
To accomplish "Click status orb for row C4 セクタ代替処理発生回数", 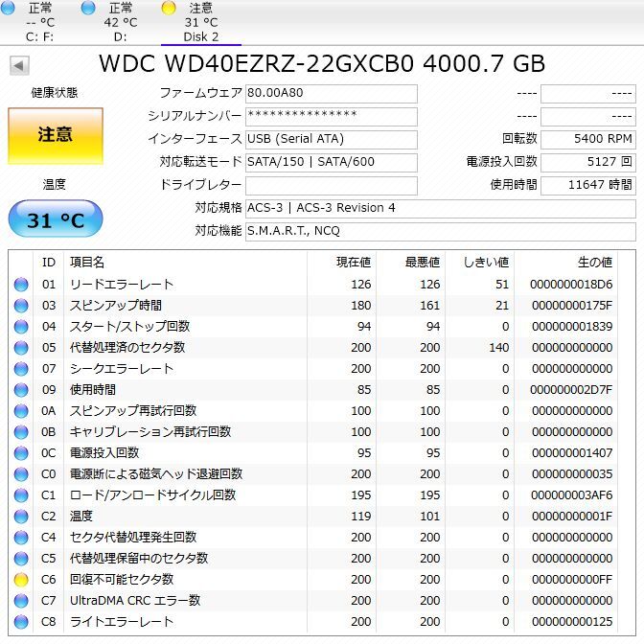I will [21, 538].
